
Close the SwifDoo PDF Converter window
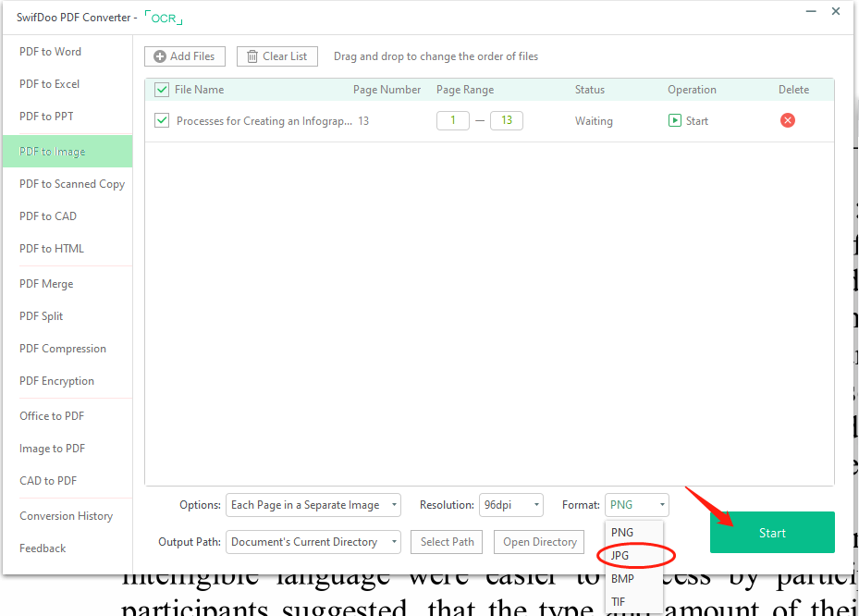pyautogui.click(x=836, y=11)
